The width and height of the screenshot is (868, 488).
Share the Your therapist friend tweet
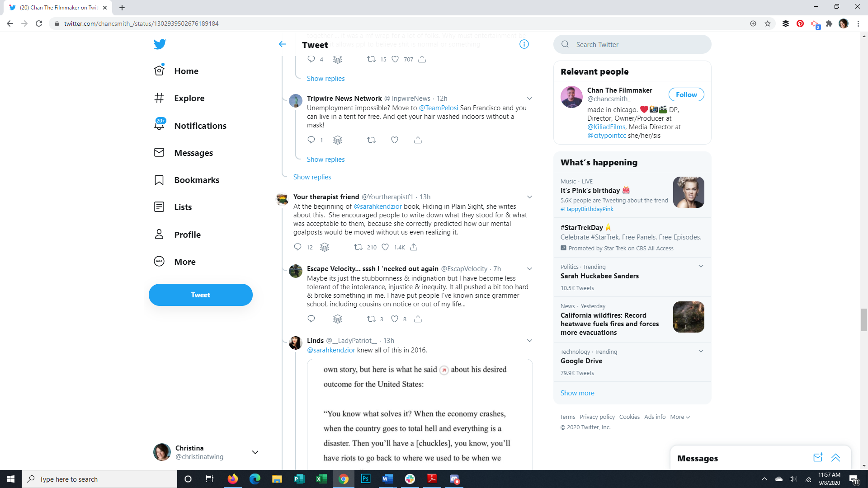click(414, 247)
